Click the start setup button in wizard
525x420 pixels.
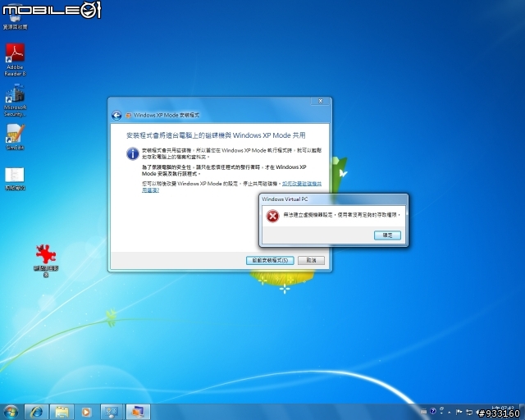click(270, 260)
